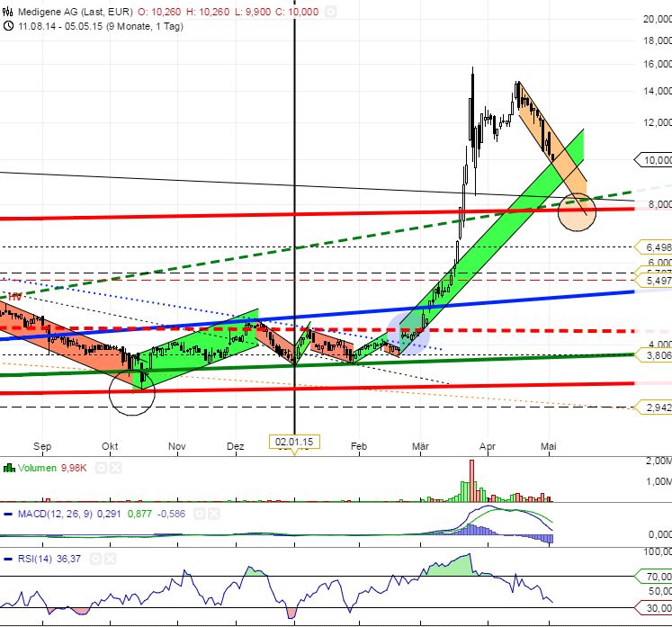Viewport: 672px width, 627px height.
Task: Click the black circle at October low
Action: (x=132, y=392)
